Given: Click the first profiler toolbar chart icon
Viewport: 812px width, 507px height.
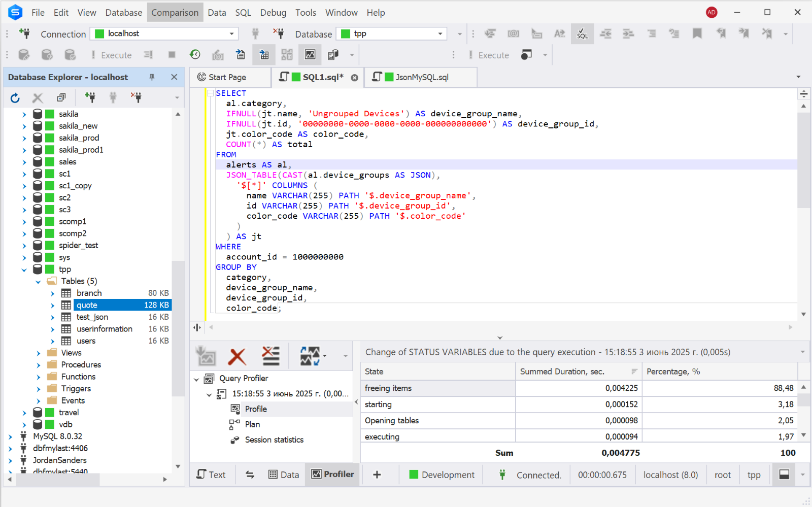Looking at the screenshot, I should [x=206, y=356].
